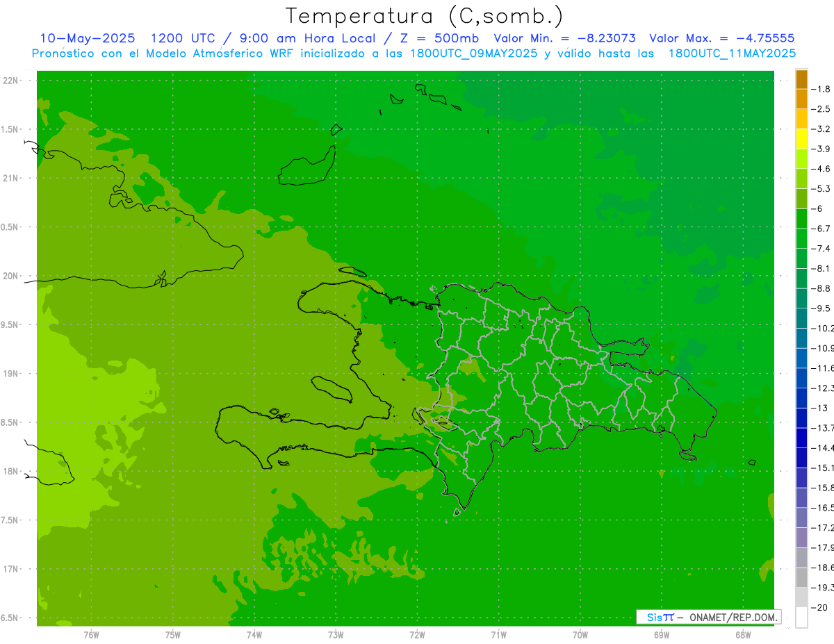Click the '-6.7' legend value
Viewport: 834px width, 644px height.
(821, 229)
